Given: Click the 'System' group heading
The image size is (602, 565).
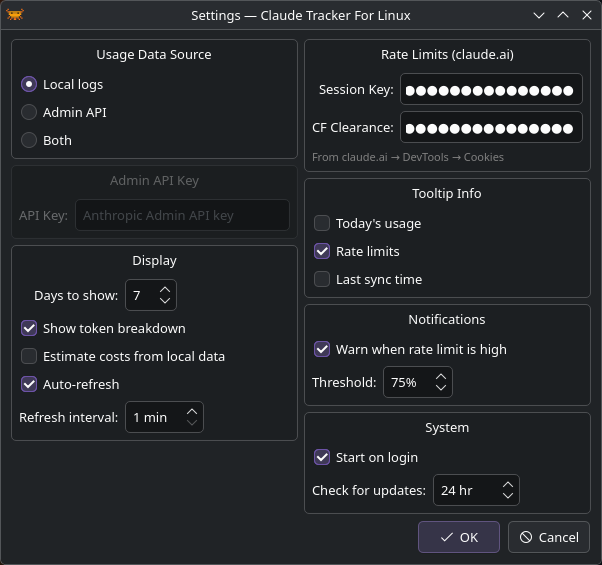Looking at the screenshot, I should coord(447,428).
